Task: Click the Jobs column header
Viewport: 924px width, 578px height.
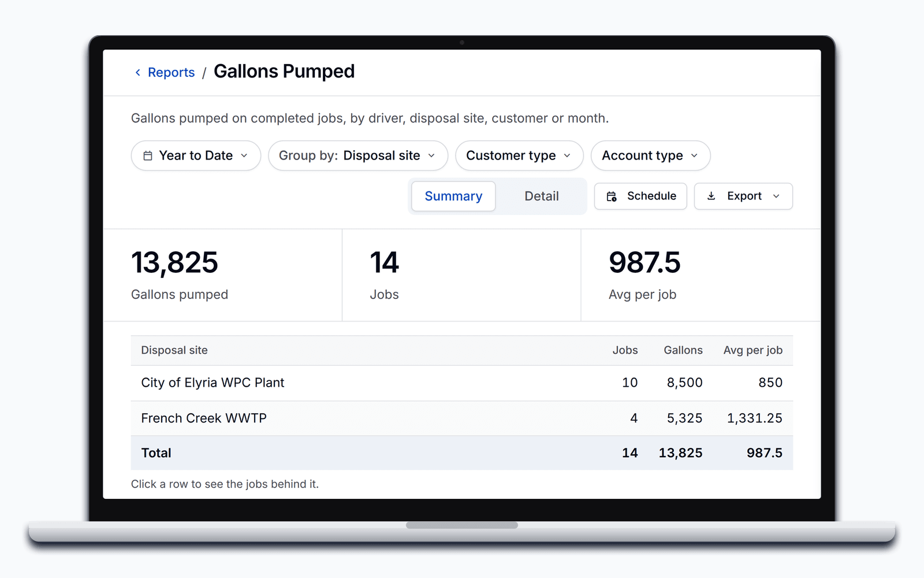Action: tap(625, 350)
